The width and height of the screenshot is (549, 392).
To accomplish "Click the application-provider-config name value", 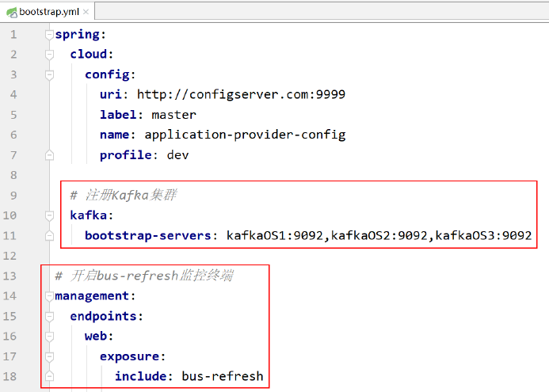I will (x=245, y=135).
